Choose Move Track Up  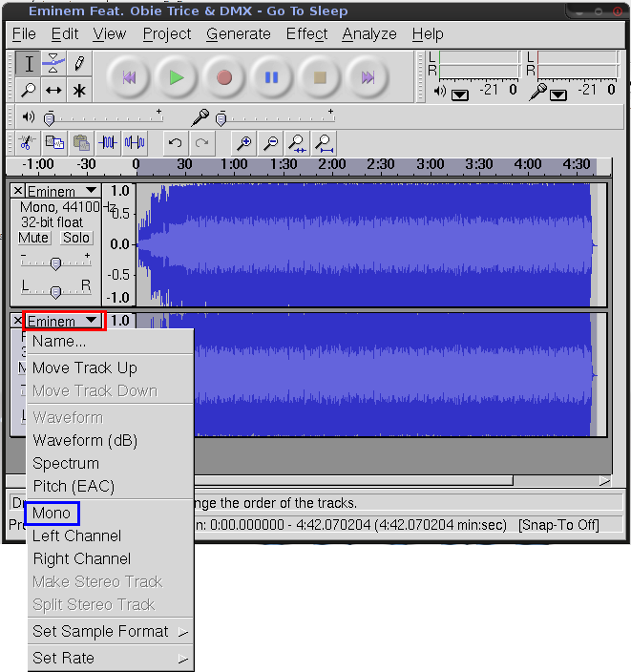coord(111,368)
